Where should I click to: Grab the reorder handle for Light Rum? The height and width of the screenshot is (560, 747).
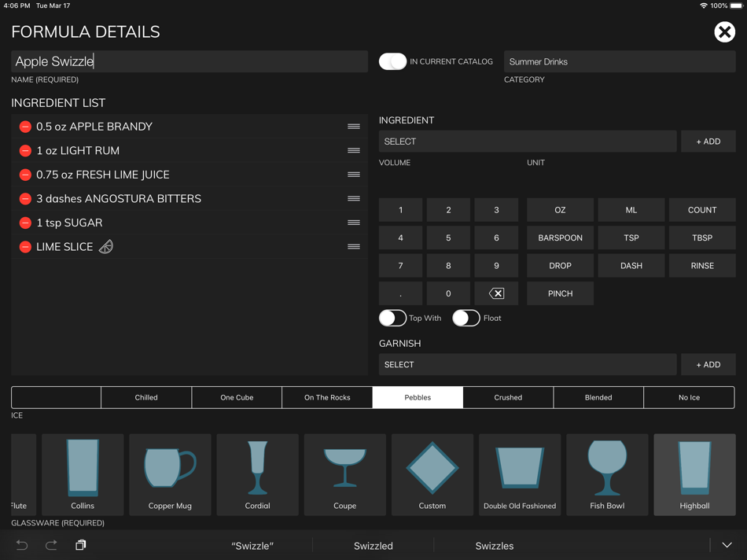tap(354, 150)
